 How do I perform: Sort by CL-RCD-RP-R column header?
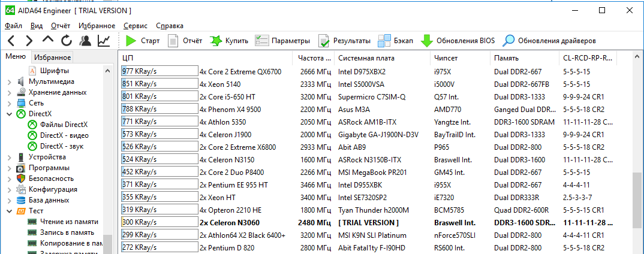click(588, 58)
